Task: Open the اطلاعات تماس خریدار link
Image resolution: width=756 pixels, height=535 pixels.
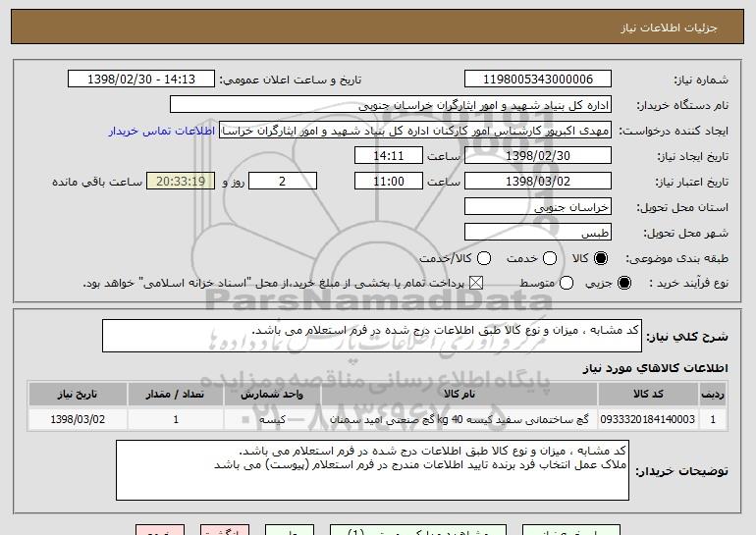Action: click(162, 131)
